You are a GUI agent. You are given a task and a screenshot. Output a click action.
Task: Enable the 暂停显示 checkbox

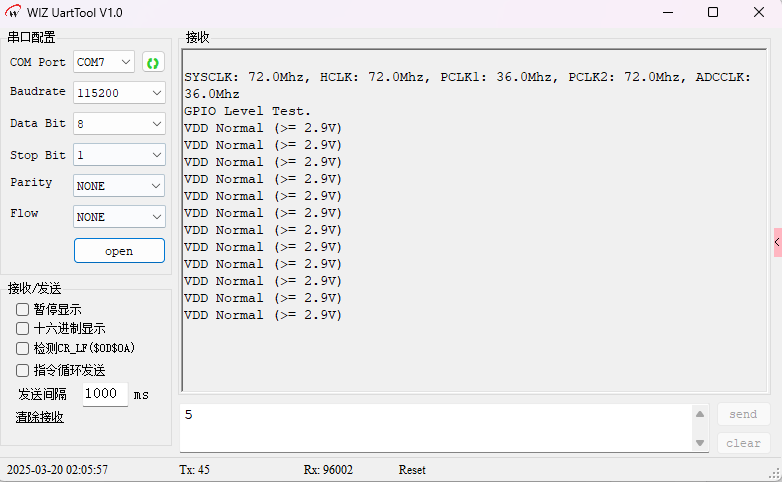pos(23,310)
